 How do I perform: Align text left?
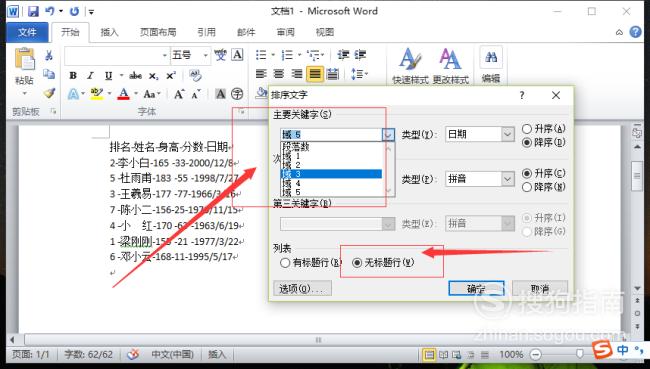click(x=261, y=74)
